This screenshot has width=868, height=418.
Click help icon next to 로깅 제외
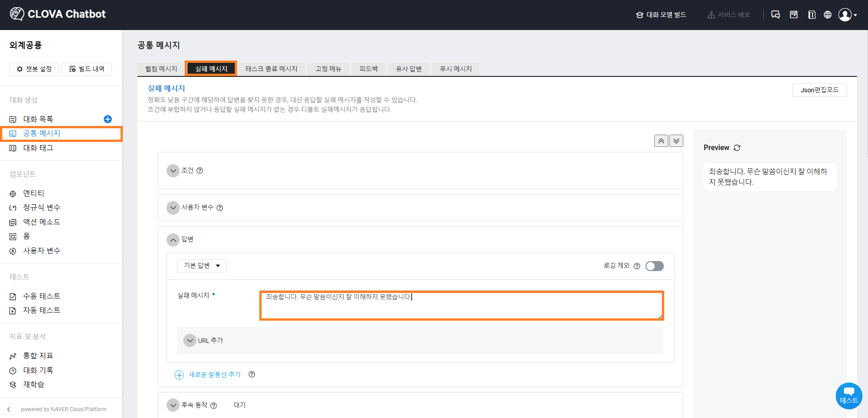637,266
